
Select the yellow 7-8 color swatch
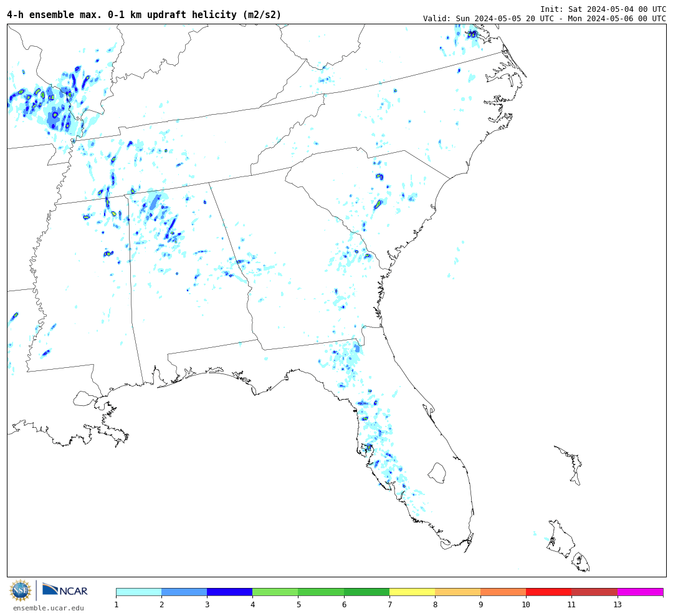pyautogui.click(x=412, y=592)
